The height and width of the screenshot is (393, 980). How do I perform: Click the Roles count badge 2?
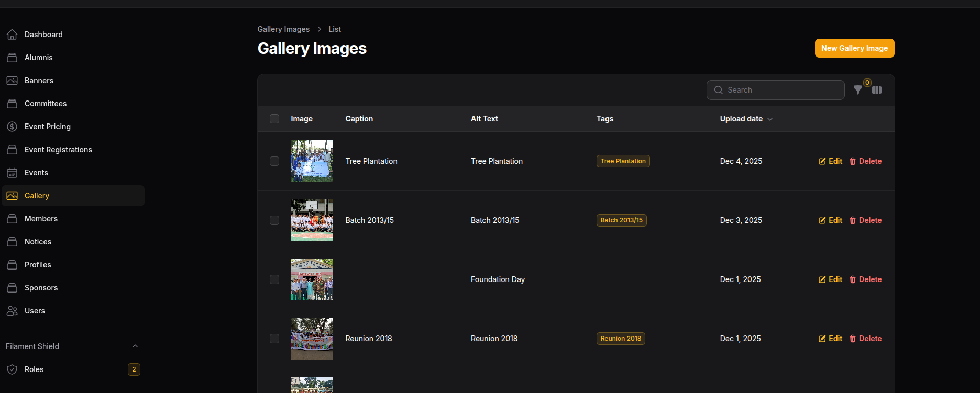(x=134, y=369)
